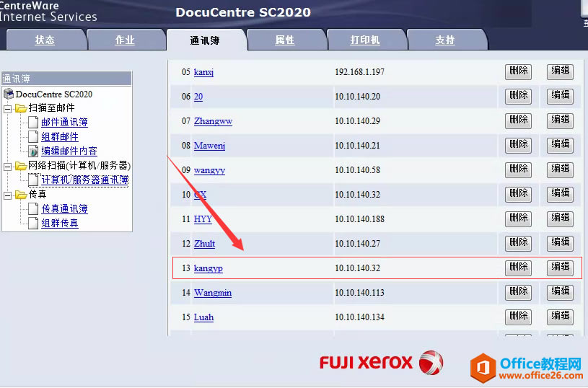Edit the wangyy entry

tap(561, 169)
